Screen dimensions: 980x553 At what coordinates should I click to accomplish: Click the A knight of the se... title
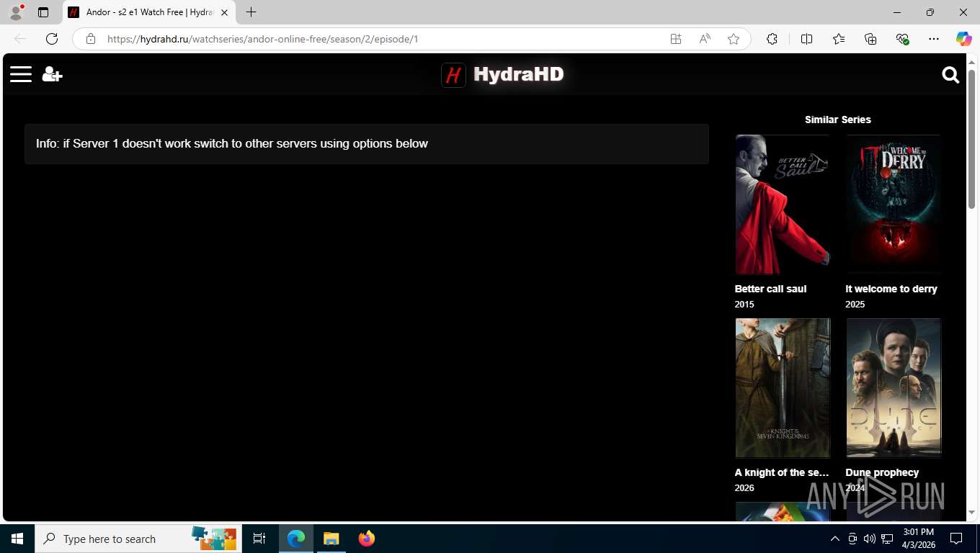[782, 472]
